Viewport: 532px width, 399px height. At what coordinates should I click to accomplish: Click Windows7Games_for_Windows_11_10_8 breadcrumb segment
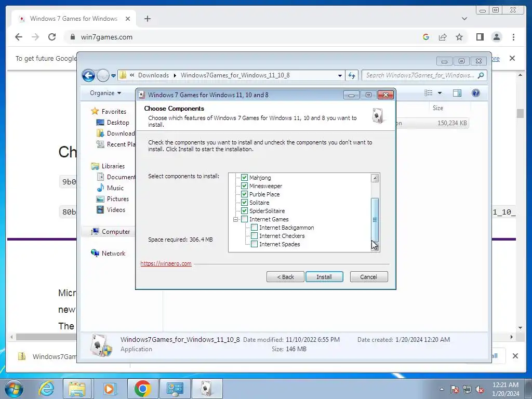[x=235, y=75]
